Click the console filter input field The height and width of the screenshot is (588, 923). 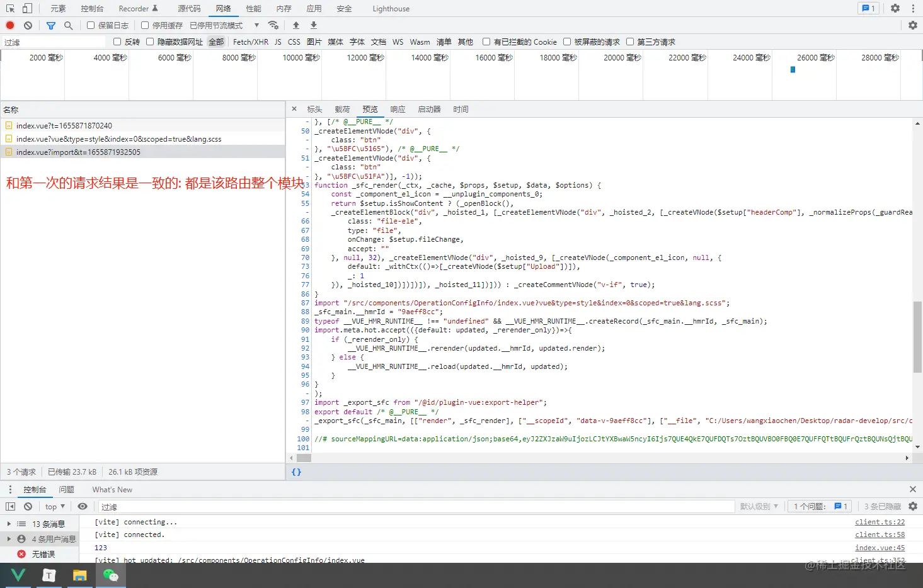[416, 506]
